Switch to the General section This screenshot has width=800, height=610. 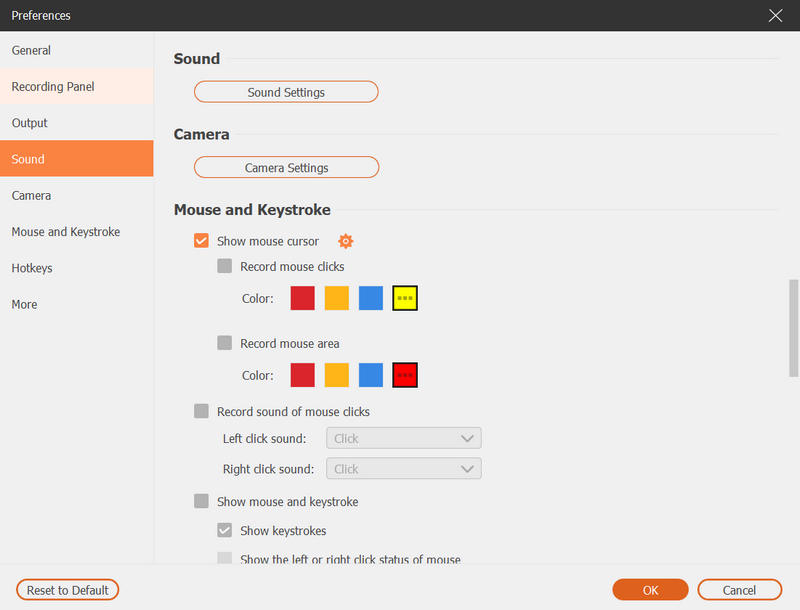[x=31, y=50]
